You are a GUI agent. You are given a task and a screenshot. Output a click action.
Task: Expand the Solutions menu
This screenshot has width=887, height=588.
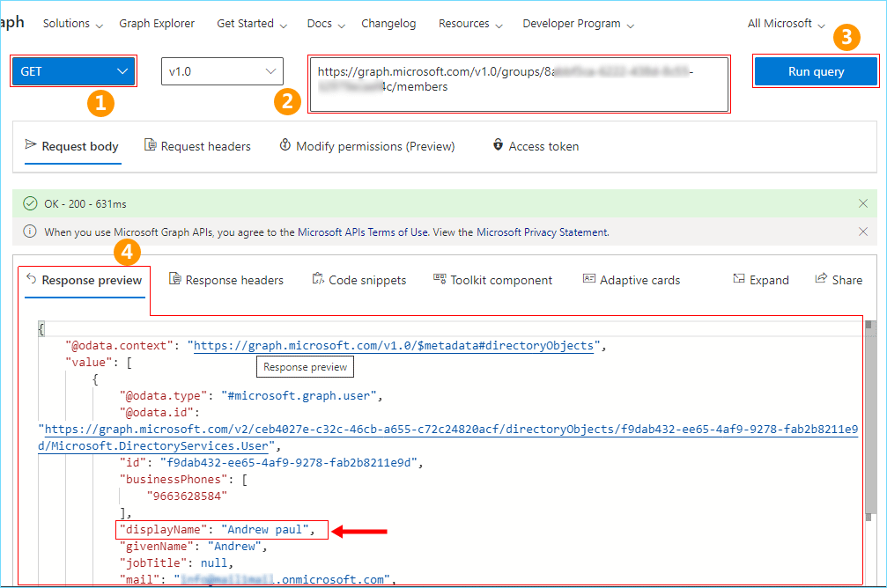(73, 24)
